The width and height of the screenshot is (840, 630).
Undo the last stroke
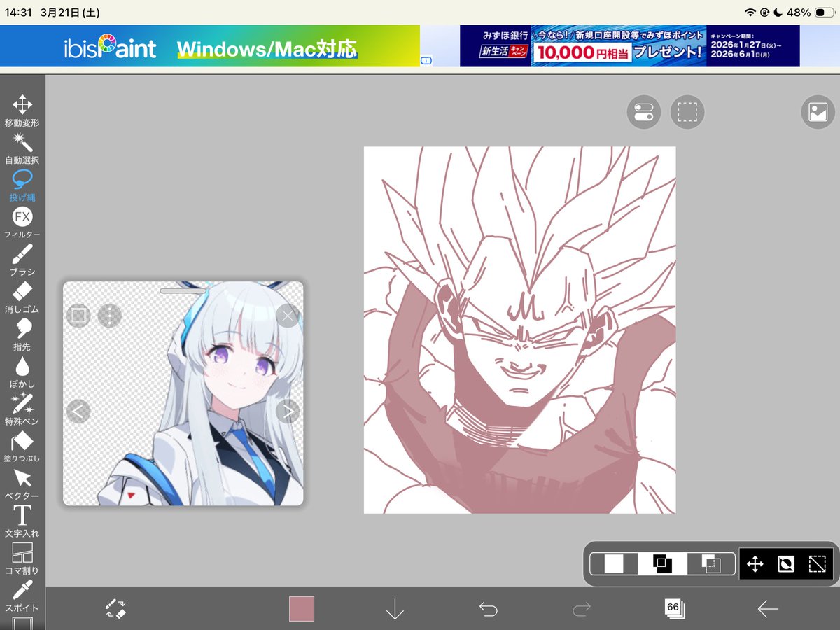(x=488, y=609)
